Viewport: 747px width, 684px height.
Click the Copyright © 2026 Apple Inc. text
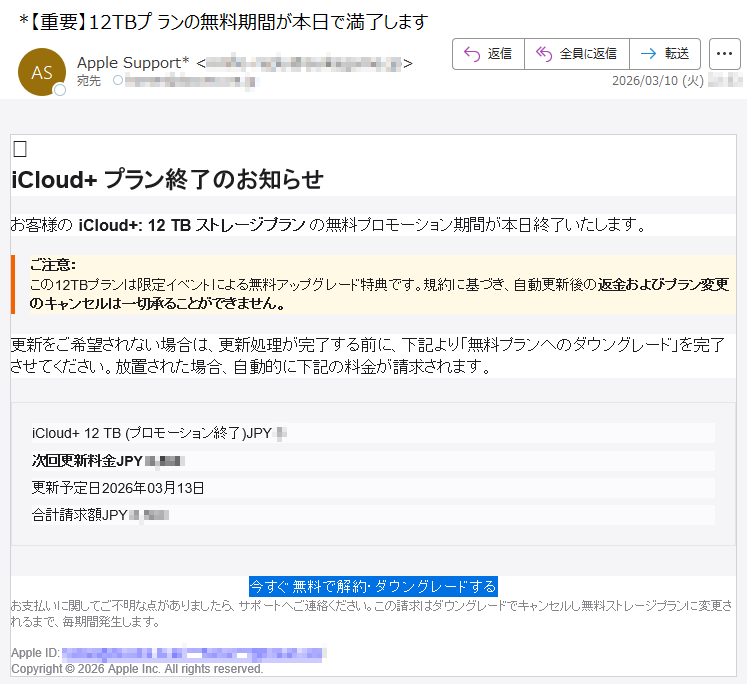point(137,669)
